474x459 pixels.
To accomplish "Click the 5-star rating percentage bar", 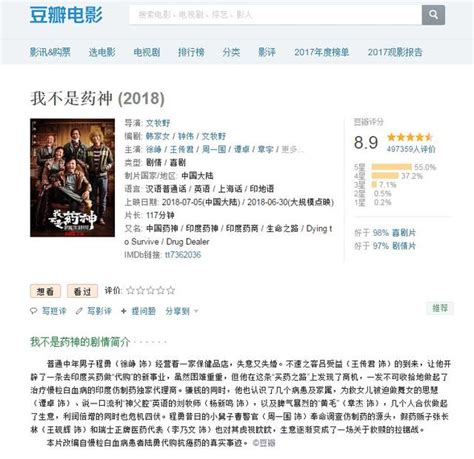I will pos(392,167).
